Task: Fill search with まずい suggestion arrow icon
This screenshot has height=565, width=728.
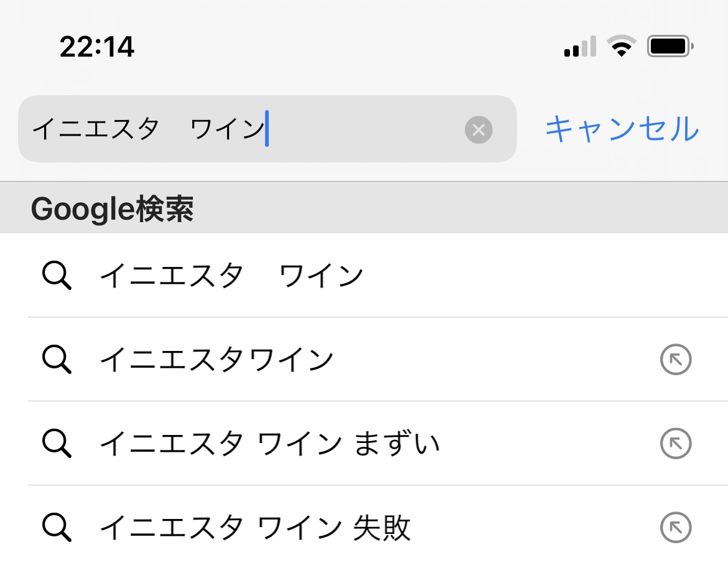Action: point(676,444)
